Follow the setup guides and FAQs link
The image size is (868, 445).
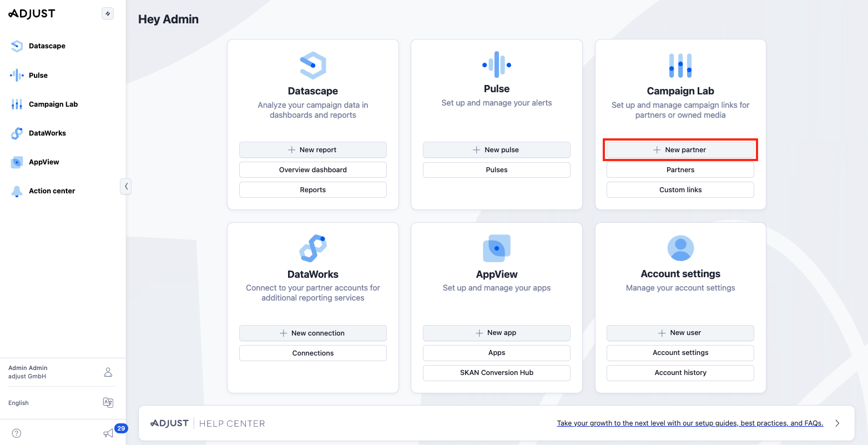tap(690, 423)
